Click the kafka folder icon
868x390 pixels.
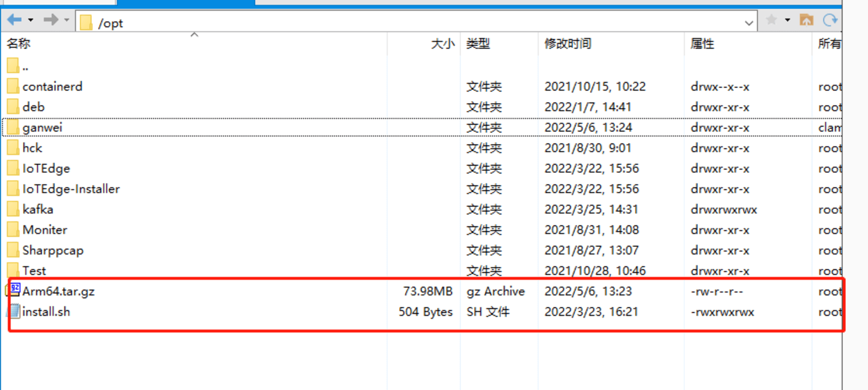tap(13, 209)
